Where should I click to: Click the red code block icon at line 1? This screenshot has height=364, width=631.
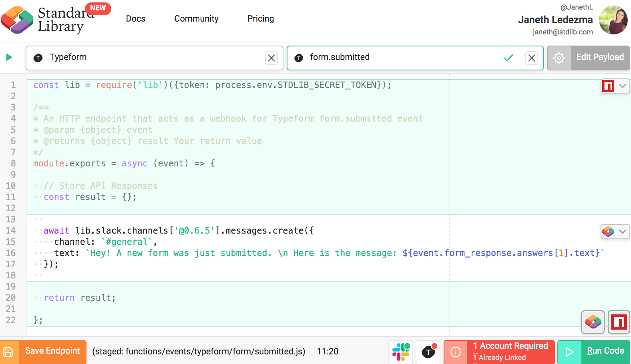pos(608,86)
